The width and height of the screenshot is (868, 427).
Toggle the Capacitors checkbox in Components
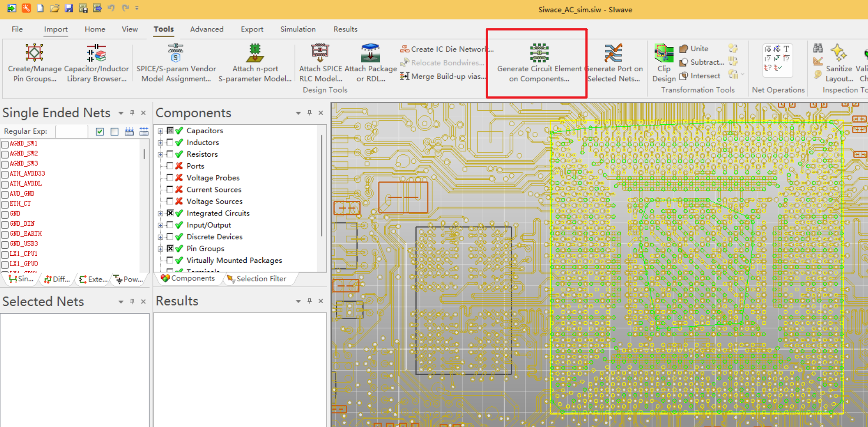(x=170, y=131)
